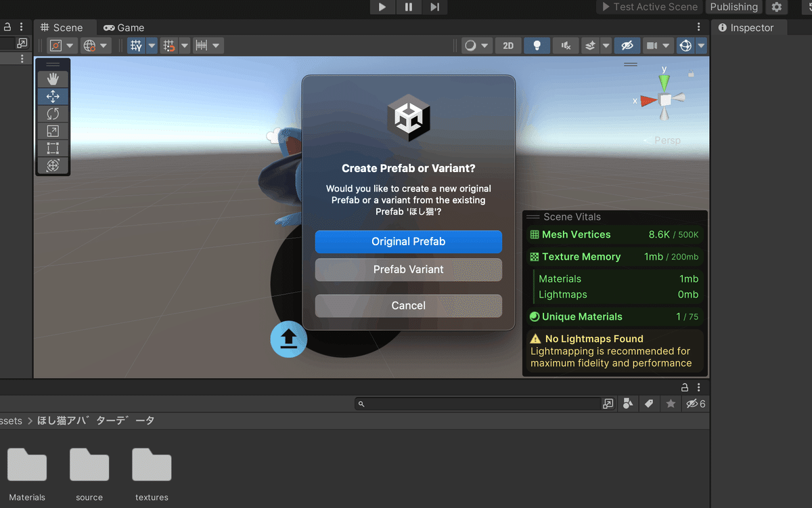The image size is (812, 508).
Task: Click Search by Type shapes icon
Action: 629,404
